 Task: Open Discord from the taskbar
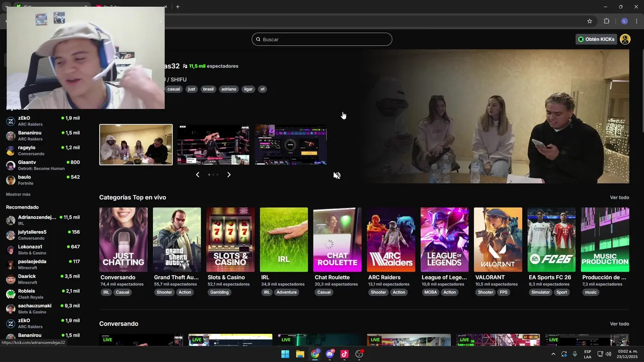[330, 354]
